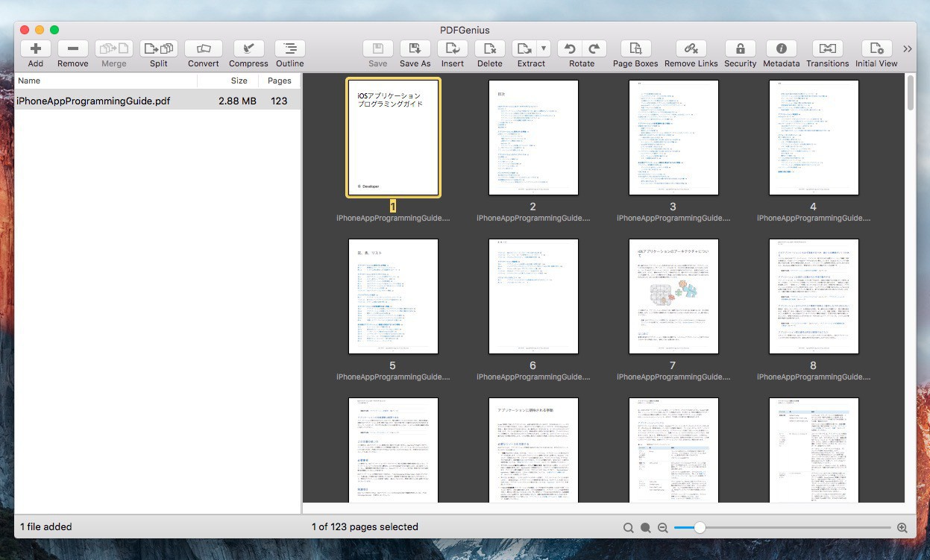Screen dimensions: 930x560
Task: Sort the file list by Name column
Action: (x=30, y=81)
